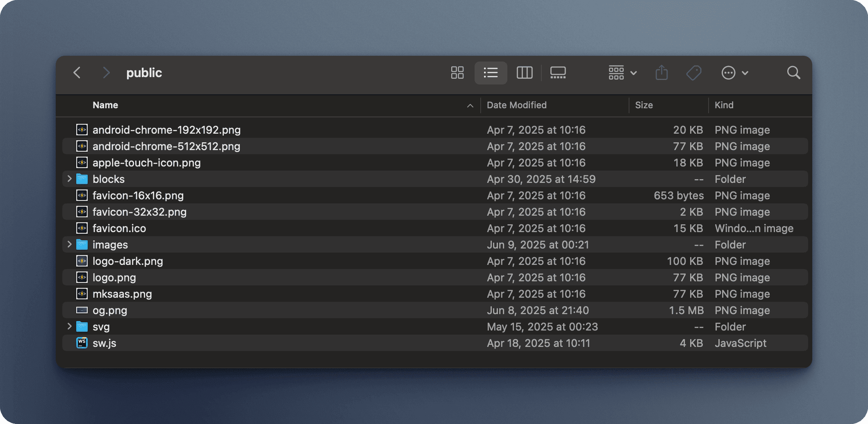The width and height of the screenshot is (868, 424).
Task: Sort by the Name column header
Action: click(105, 105)
